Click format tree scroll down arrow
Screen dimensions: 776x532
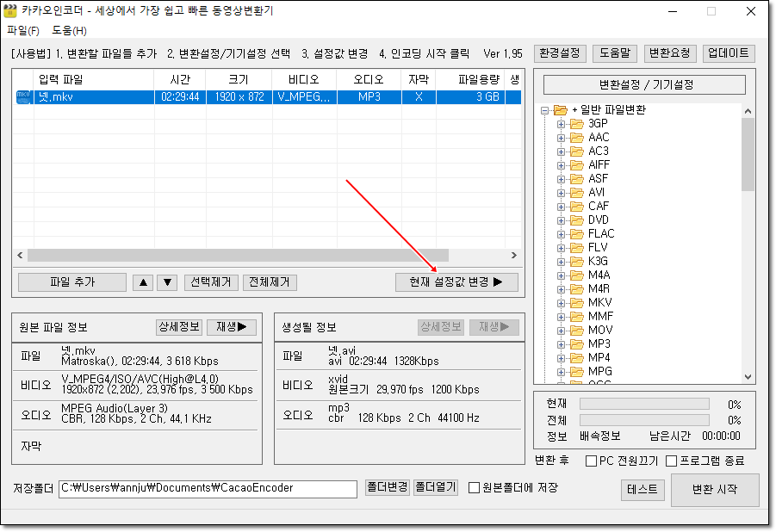[748, 377]
